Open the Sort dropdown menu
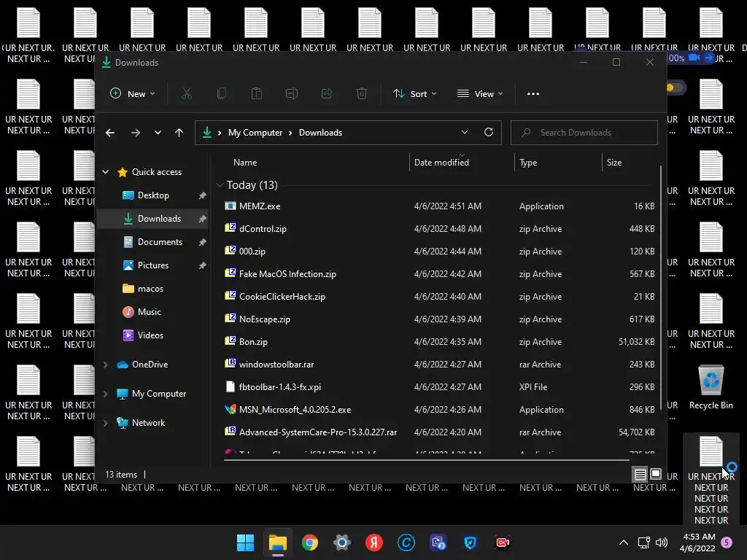Image resolution: width=747 pixels, height=560 pixels. click(414, 94)
